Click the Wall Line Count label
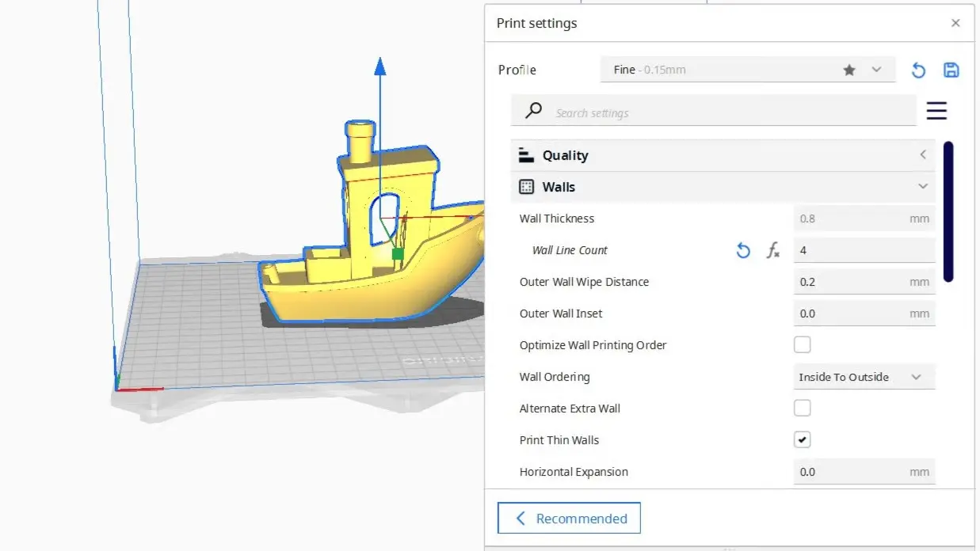This screenshot has height=551, width=980. (x=570, y=250)
